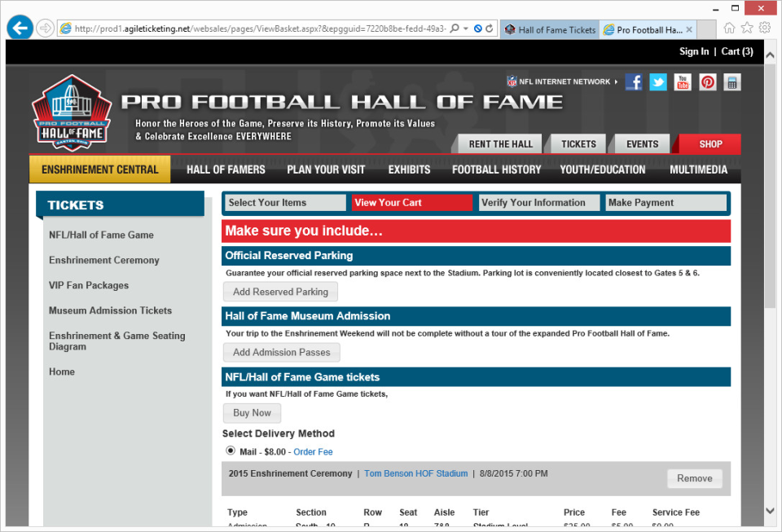Screen dimensions: 782x532
Task: Click the browser Forward arrow button
Action: [46, 29]
